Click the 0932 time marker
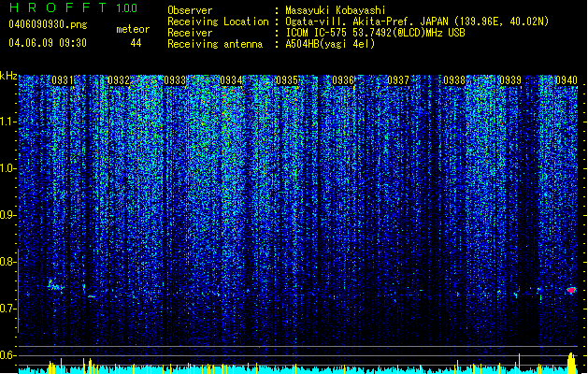 119,80
